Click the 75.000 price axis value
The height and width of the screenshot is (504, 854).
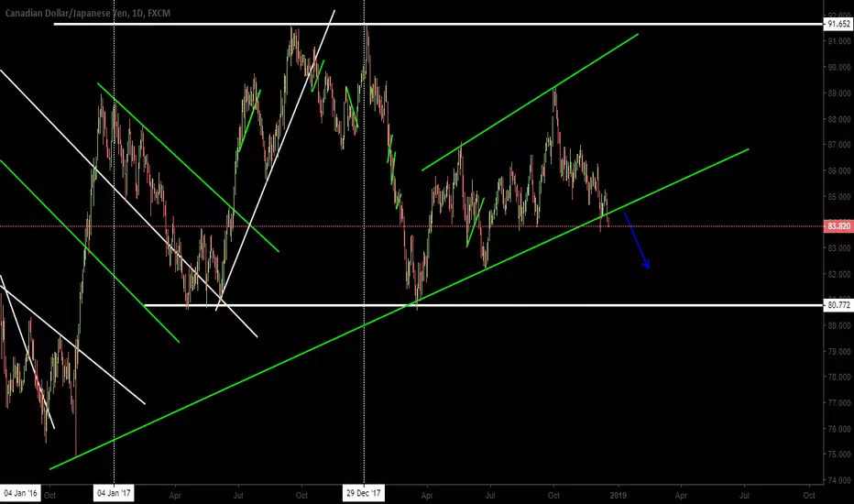pyautogui.click(x=839, y=455)
